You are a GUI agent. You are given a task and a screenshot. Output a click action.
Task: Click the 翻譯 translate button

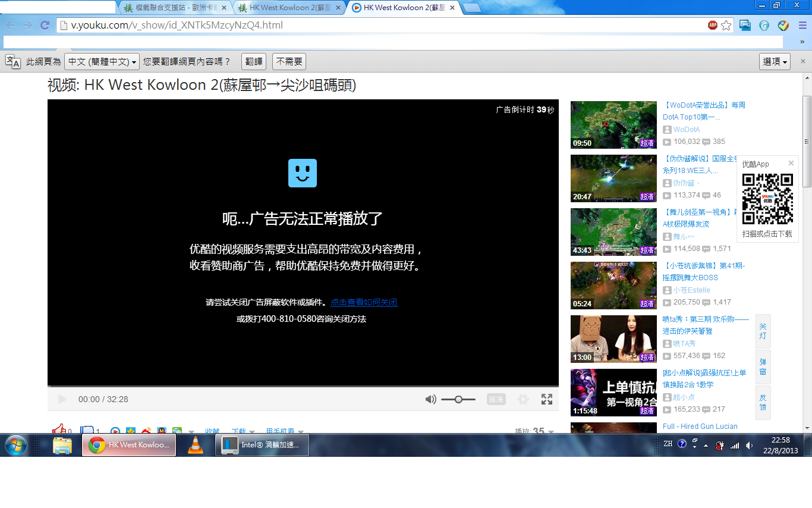point(254,61)
